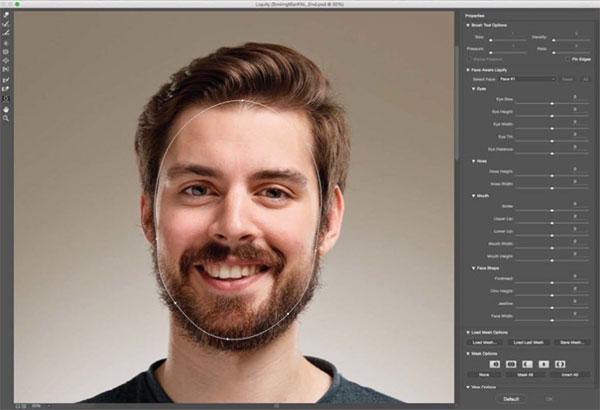Click the Upper Lip slider handle
Image resolution: width=600 pixels, height=410 pixels.
click(552, 223)
